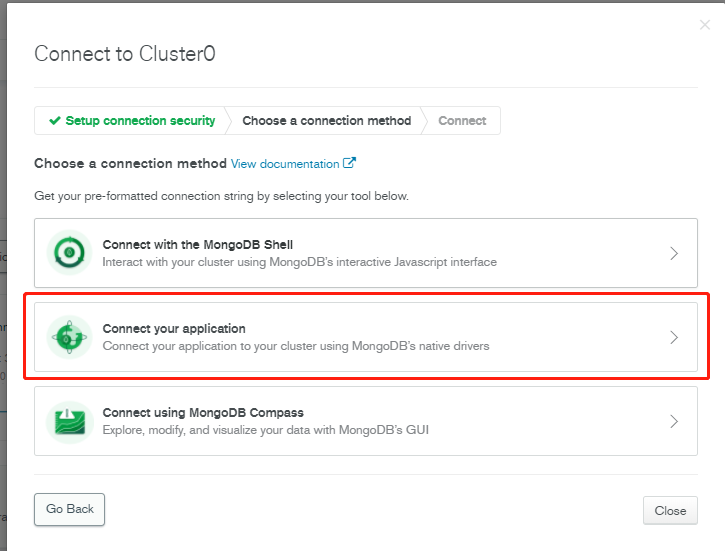The width and height of the screenshot is (725, 551).
Task: Select the Choose a connection method step
Action: tap(326, 121)
